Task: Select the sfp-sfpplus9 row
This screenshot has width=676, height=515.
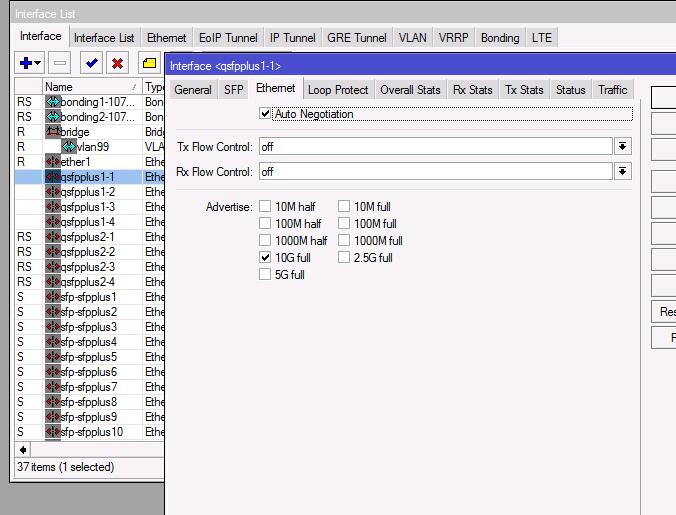Action: point(89,417)
